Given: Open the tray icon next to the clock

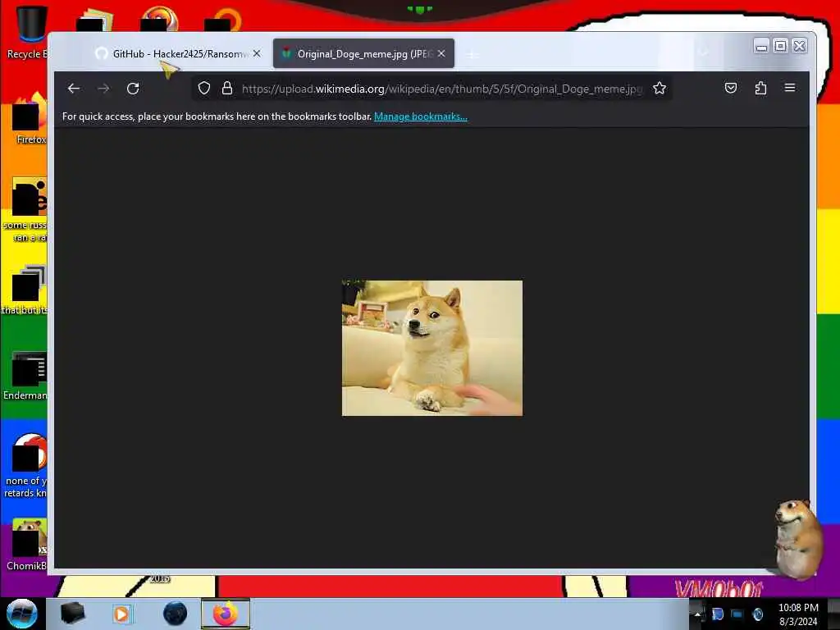Looking at the screenshot, I should tap(758, 614).
